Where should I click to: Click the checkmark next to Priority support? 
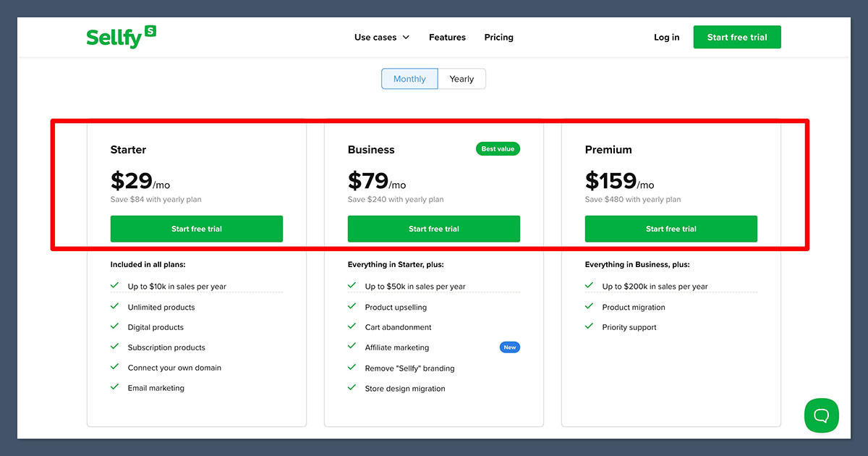click(x=589, y=326)
